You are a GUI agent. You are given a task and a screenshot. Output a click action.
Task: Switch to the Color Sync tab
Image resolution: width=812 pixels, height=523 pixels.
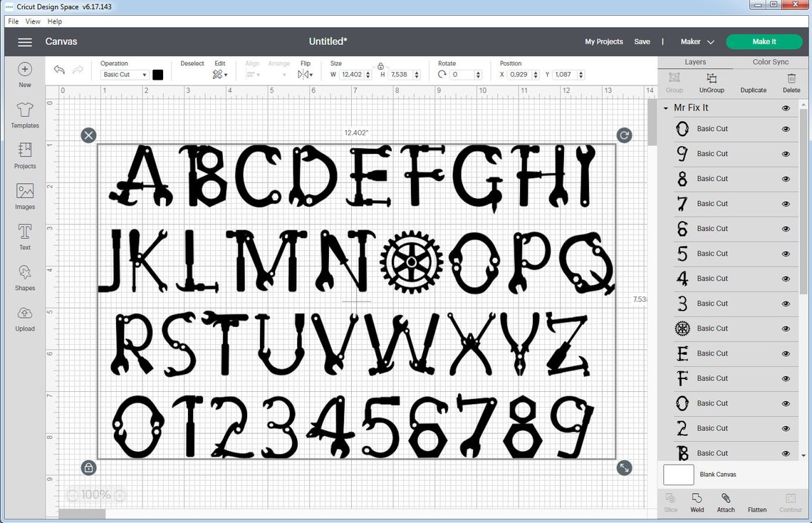click(x=770, y=62)
